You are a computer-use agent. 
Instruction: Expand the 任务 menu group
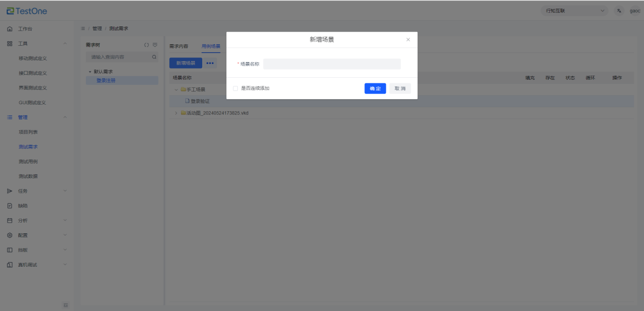point(65,191)
